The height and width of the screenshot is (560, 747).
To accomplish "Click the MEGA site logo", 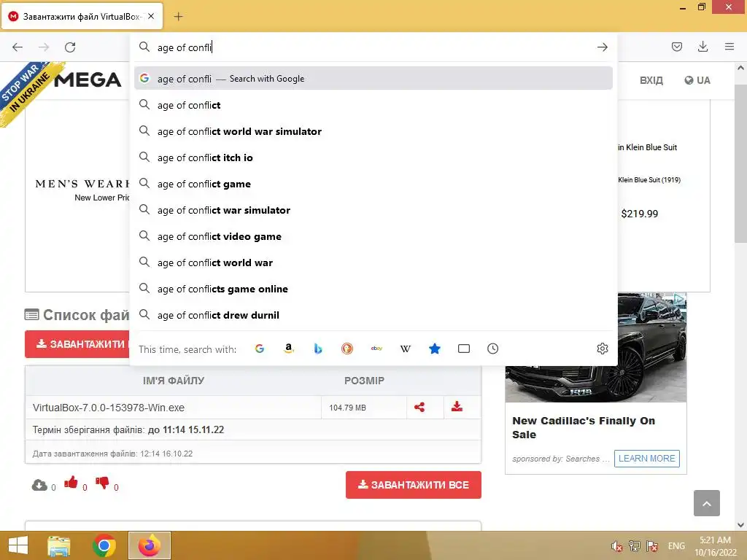I will point(88,79).
